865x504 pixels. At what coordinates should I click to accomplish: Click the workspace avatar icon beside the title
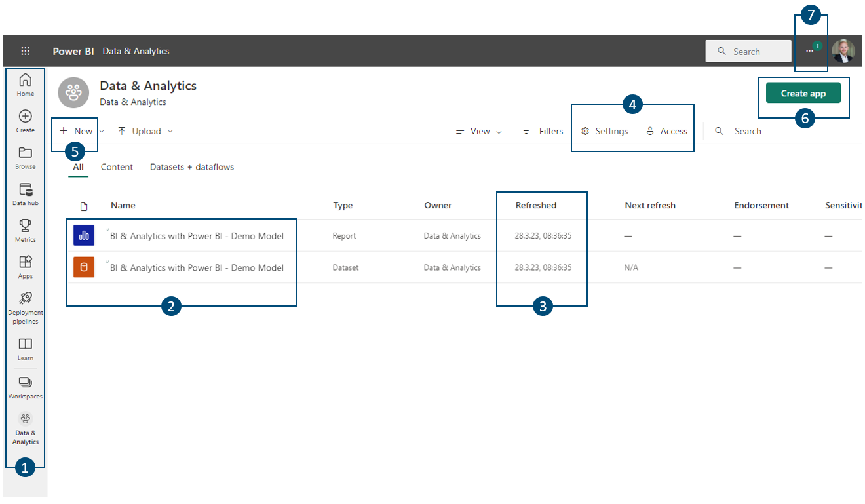coord(73,92)
